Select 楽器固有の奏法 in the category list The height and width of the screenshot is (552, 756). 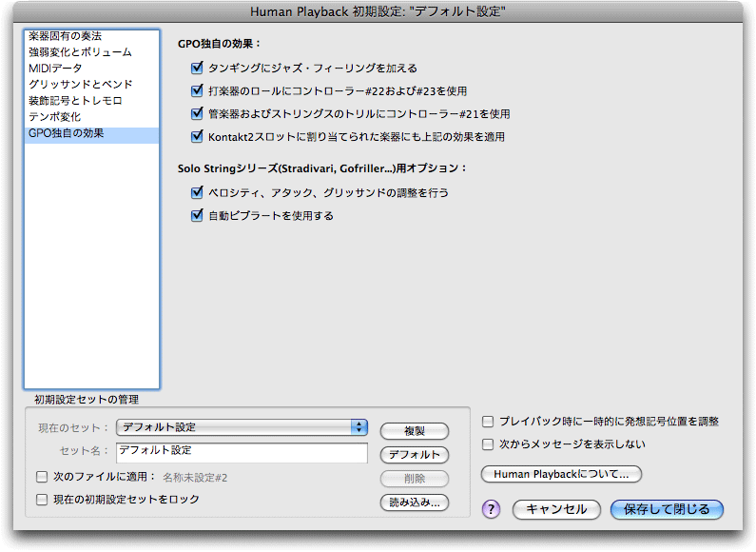pyautogui.click(x=91, y=36)
